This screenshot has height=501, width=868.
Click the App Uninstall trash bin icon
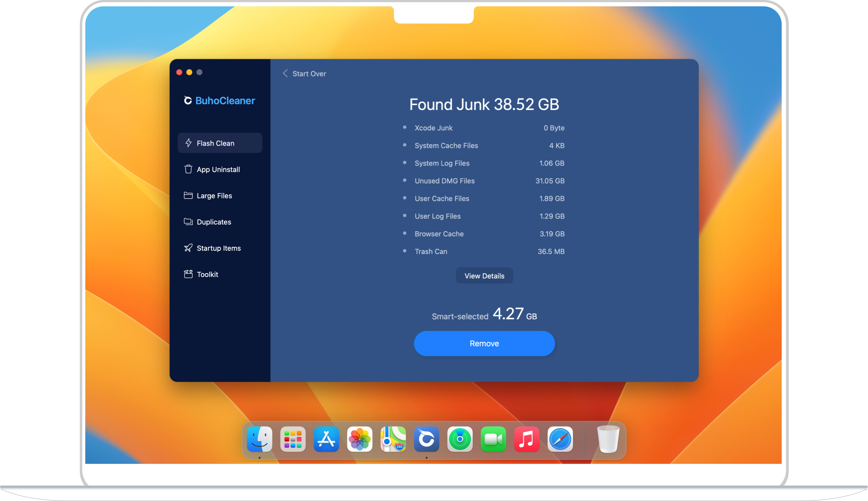tap(188, 169)
